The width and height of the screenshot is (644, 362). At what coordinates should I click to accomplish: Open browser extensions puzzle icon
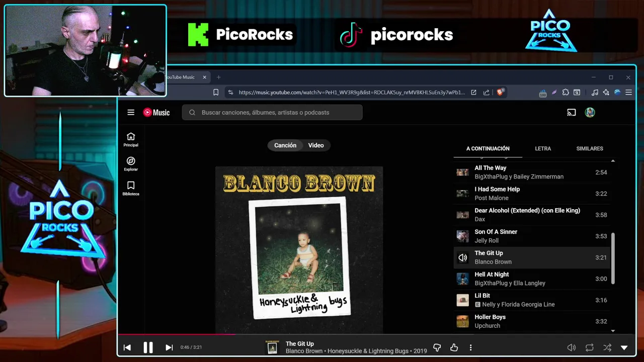[566, 93]
